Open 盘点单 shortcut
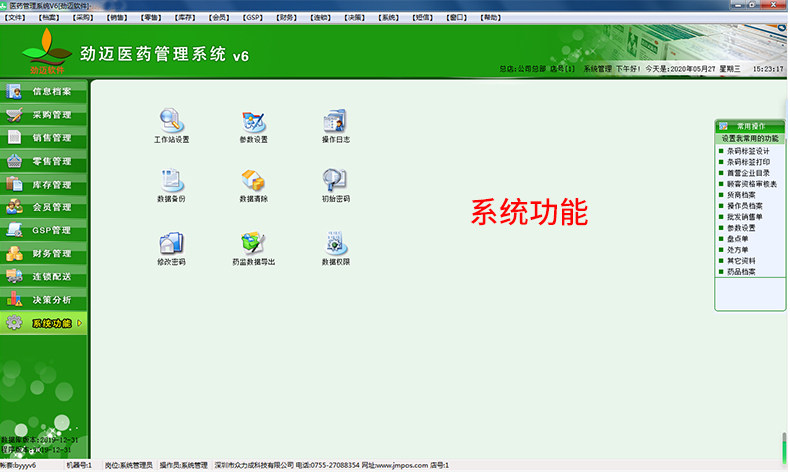790x472 pixels. click(737, 239)
